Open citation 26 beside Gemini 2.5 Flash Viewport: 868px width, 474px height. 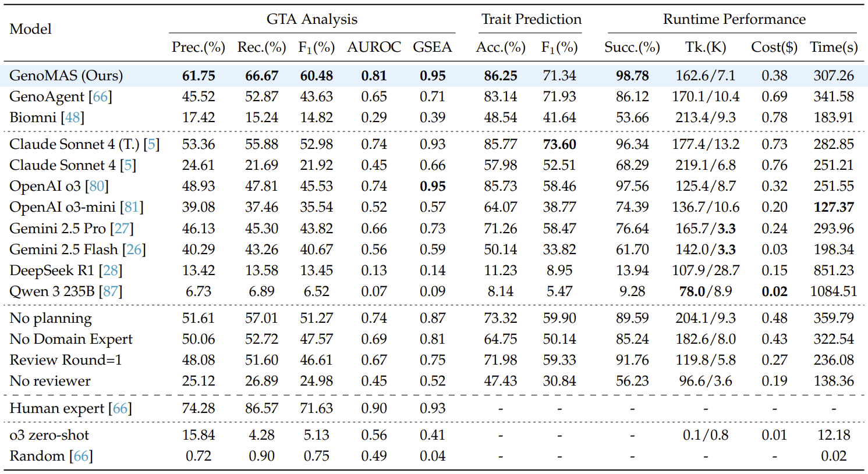click(134, 250)
